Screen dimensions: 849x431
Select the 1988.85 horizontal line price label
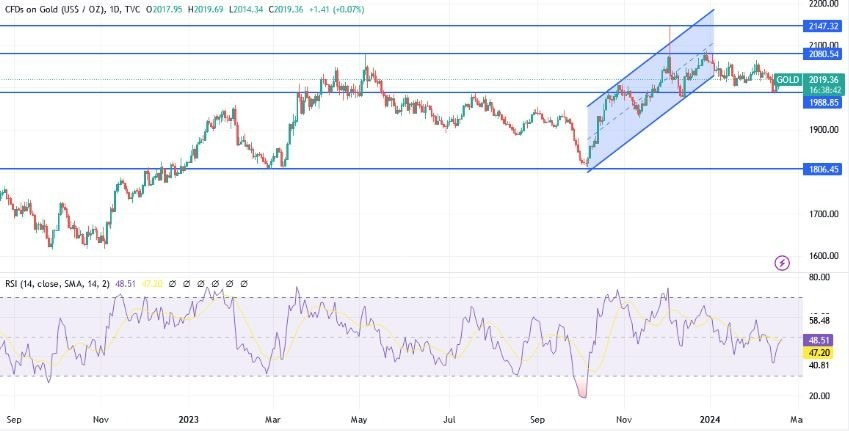822,102
